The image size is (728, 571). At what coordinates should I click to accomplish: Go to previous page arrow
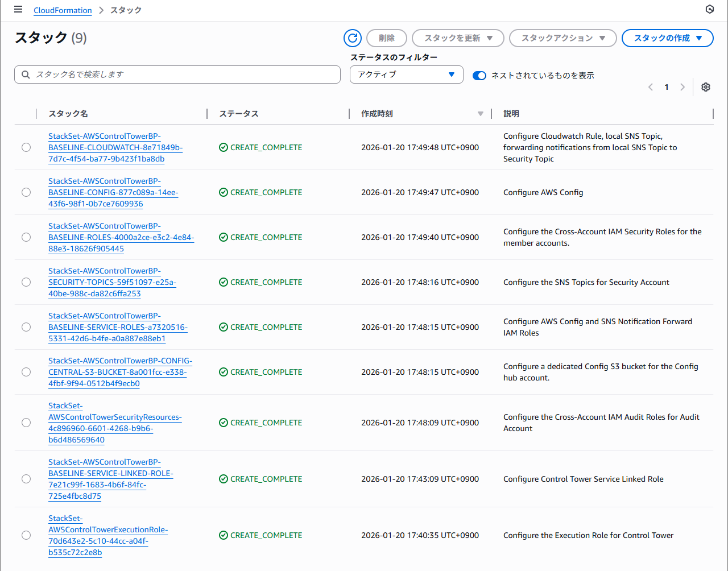coord(651,87)
